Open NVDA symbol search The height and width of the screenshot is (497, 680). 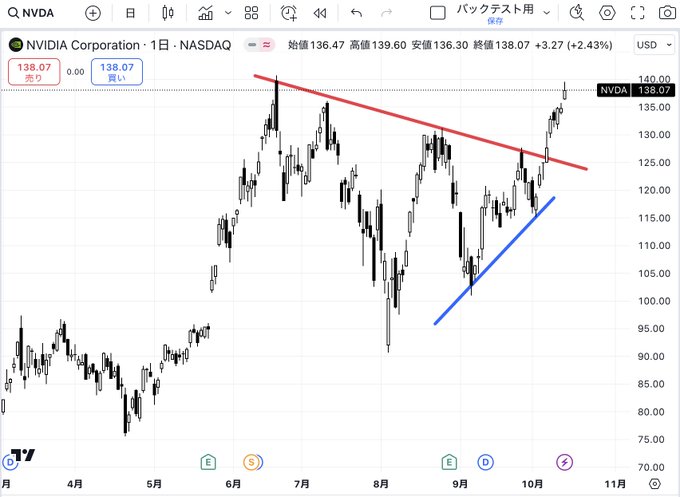pos(31,13)
